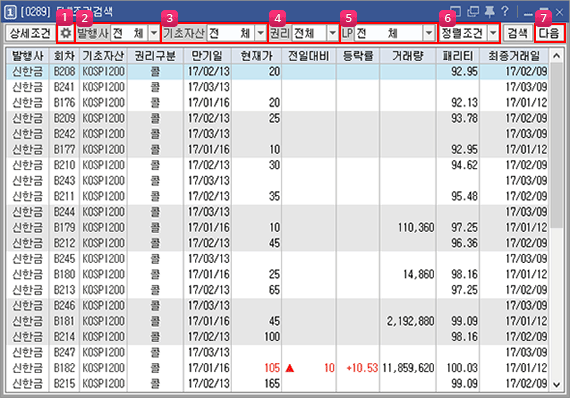Sort by the 회차 column header

pyautogui.click(x=64, y=56)
